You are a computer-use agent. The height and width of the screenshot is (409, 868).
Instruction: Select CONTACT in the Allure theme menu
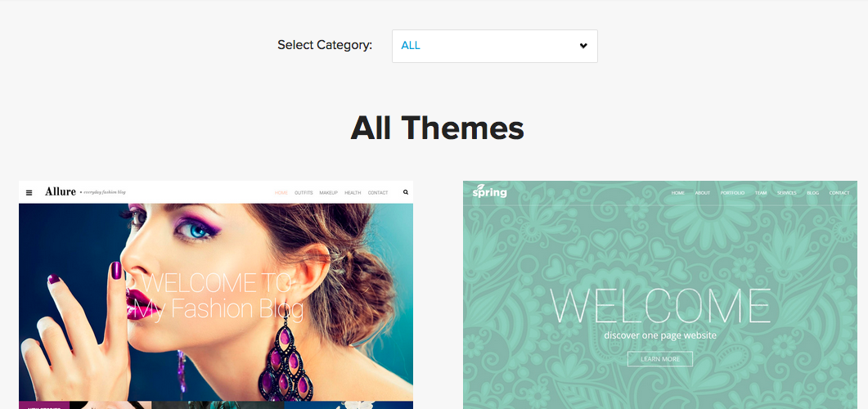tap(377, 192)
